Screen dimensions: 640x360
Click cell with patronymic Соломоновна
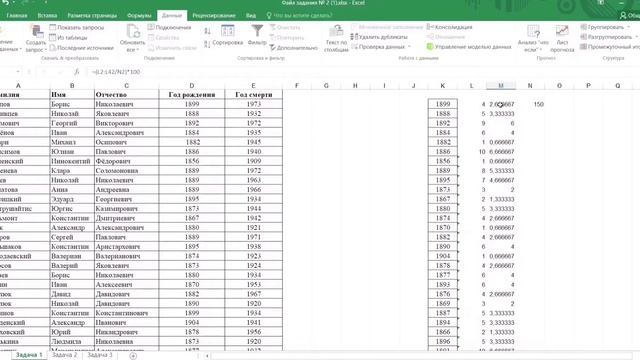click(x=127, y=171)
